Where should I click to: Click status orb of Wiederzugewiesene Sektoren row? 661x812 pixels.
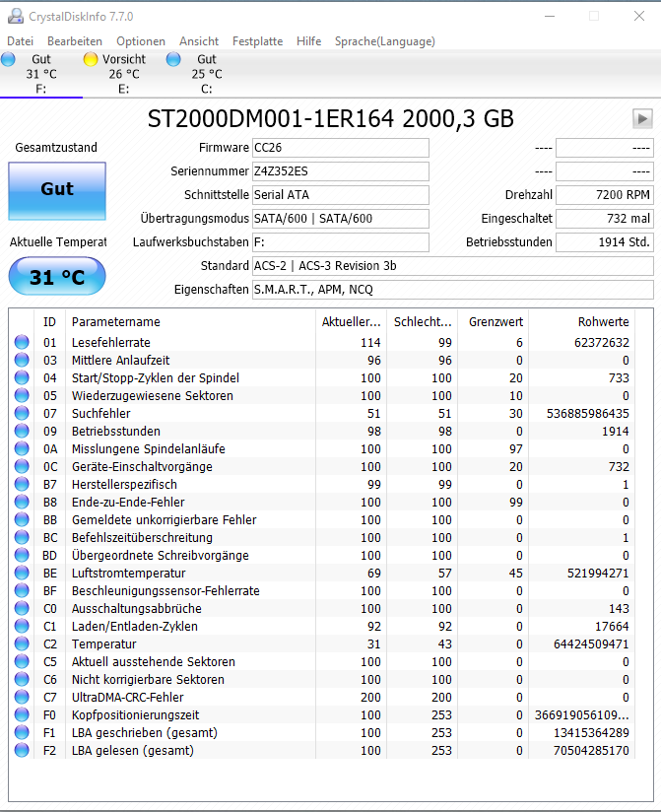(22, 395)
